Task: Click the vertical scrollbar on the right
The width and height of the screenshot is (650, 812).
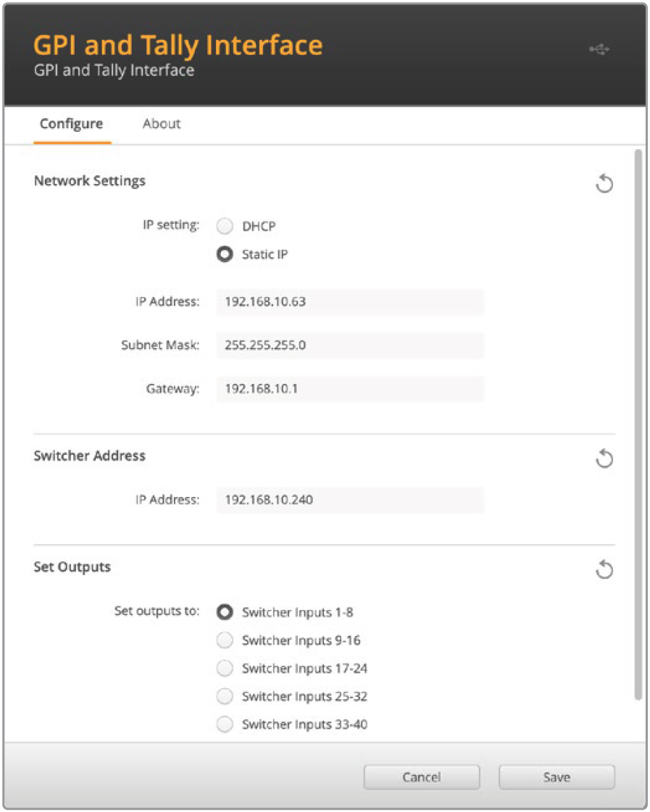Action: point(638,424)
